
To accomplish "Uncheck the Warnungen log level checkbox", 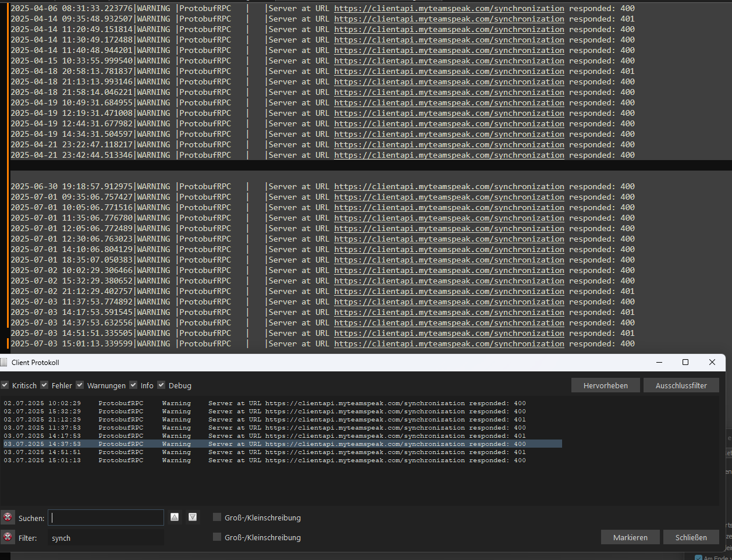I will tap(80, 385).
